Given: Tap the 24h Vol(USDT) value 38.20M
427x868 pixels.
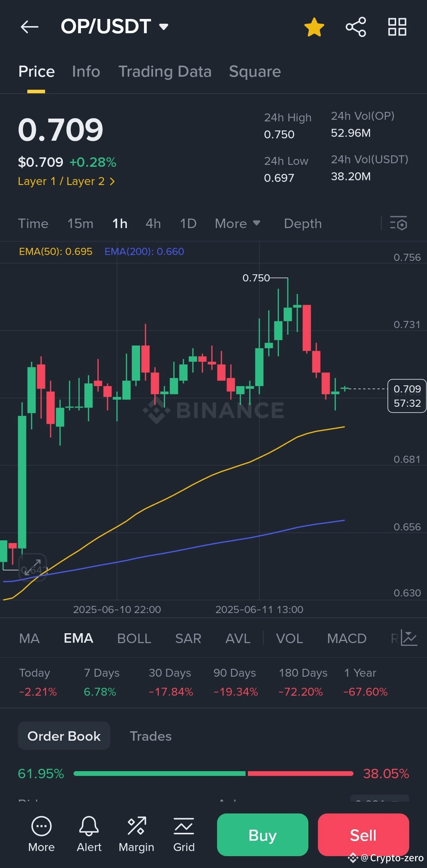Looking at the screenshot, I should coord(351,176).
